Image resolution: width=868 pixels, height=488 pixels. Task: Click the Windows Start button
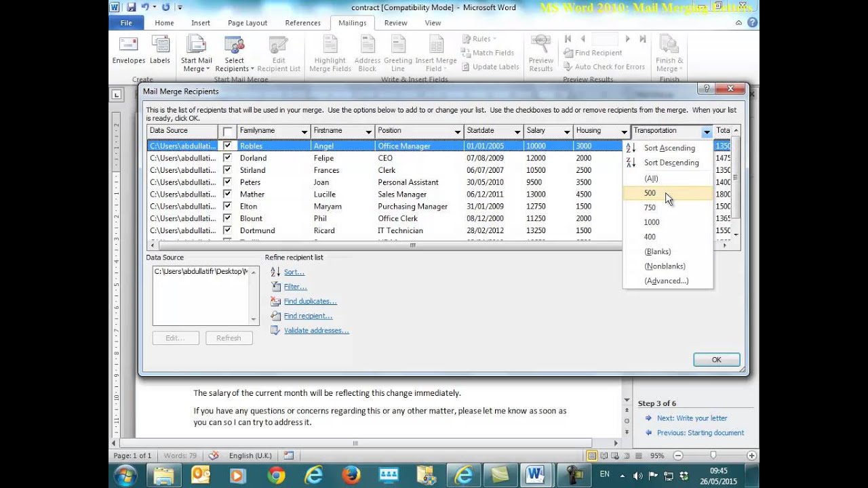click(x=125, y=475)
